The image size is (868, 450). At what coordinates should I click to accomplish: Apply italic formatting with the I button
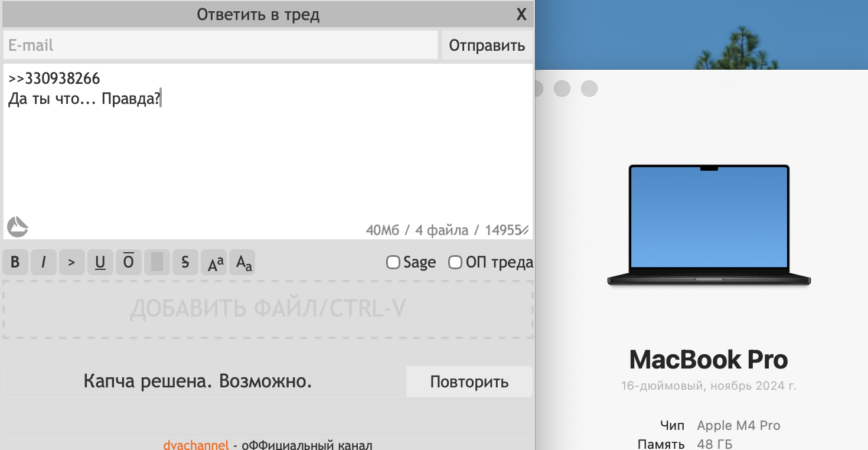tap(44, 262)
